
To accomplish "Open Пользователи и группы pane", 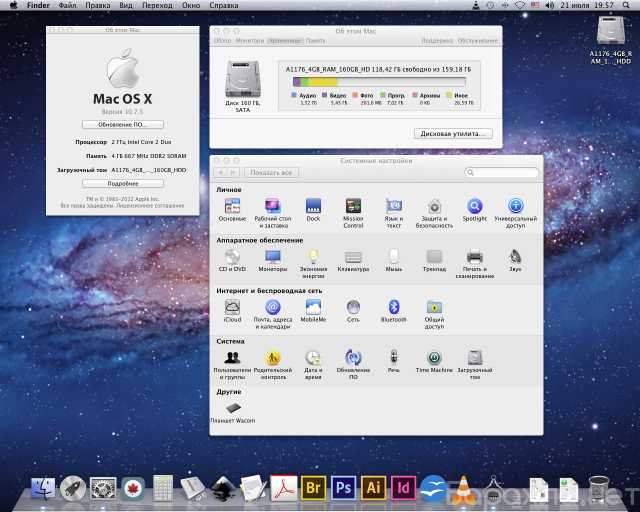I will coord(232,365).
